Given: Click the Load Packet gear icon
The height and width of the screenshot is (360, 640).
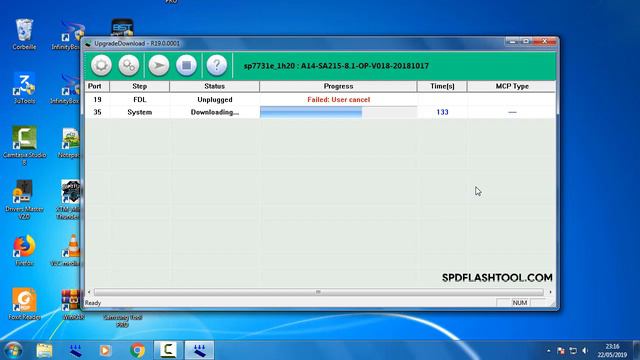Looking at the screenshot, I should [x=101, y=65].
